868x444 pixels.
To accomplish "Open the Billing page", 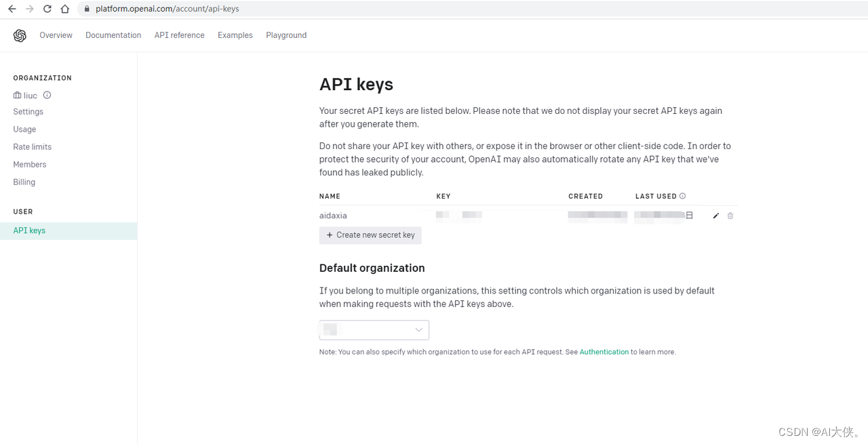I will coord(24,182).
